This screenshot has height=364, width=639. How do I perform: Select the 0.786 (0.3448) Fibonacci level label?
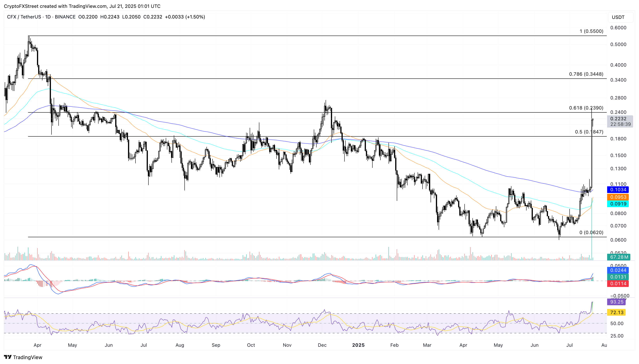click(x=586, y=74)
